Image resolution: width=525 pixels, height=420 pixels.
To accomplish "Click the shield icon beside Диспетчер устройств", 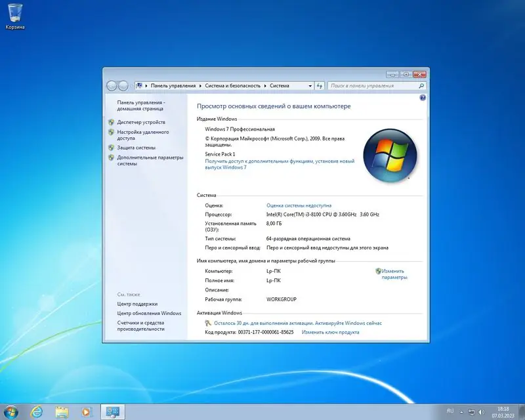I will 111,122.
